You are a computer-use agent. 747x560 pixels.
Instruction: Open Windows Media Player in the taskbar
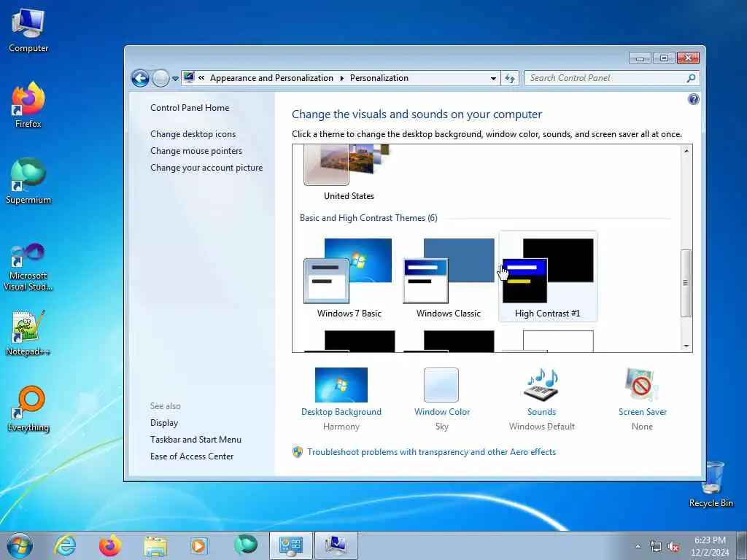pos(199,545)
